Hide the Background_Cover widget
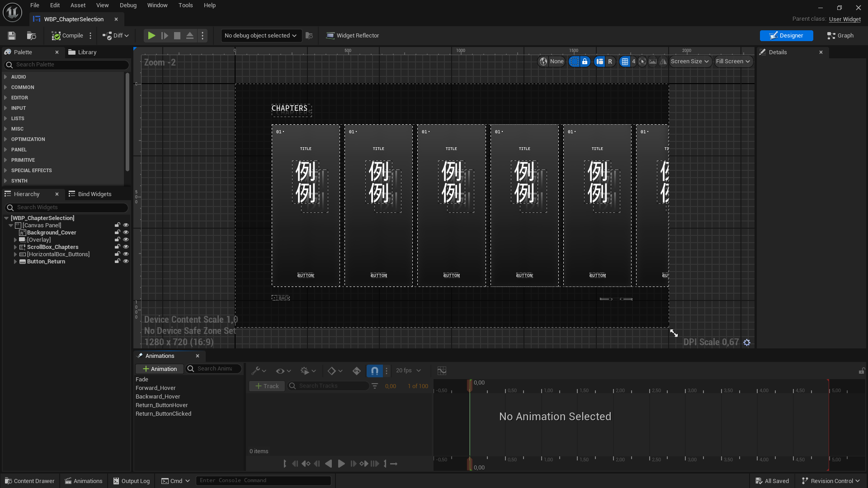This screenshot has width=868, height=488. [126, 232]
